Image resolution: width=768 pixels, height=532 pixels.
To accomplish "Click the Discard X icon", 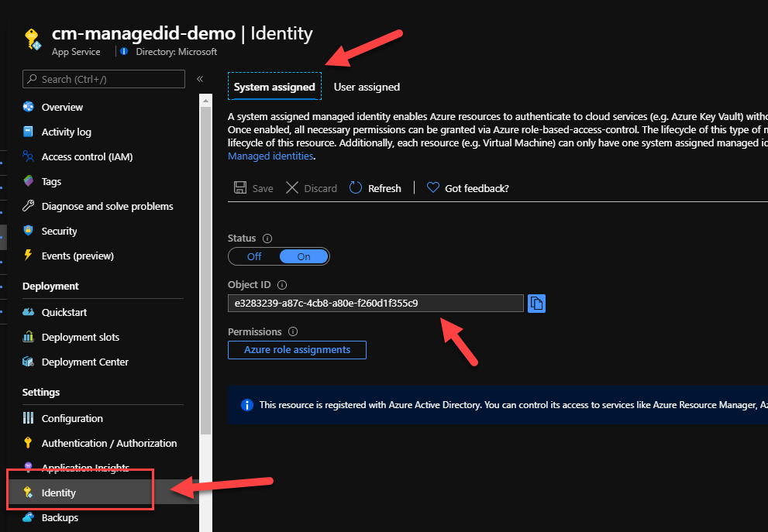I will click(x=292, y=188).
